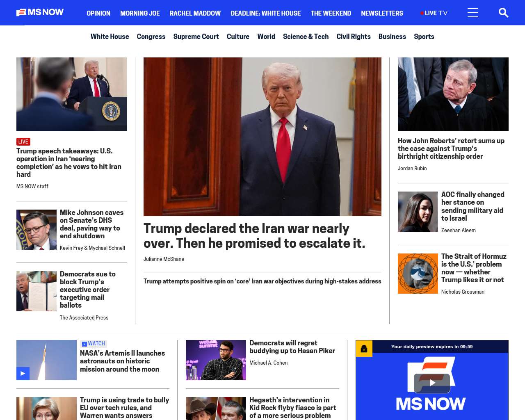Read the John Roberts birthright citizenship article
Screen dimensions: 525x420
[451, 148]
